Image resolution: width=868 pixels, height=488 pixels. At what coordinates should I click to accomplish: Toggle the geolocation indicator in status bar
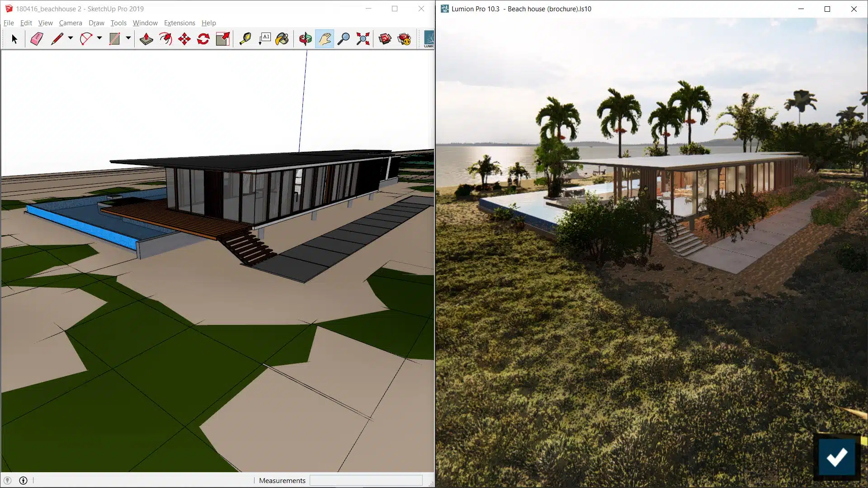click(x=8, y=480)
